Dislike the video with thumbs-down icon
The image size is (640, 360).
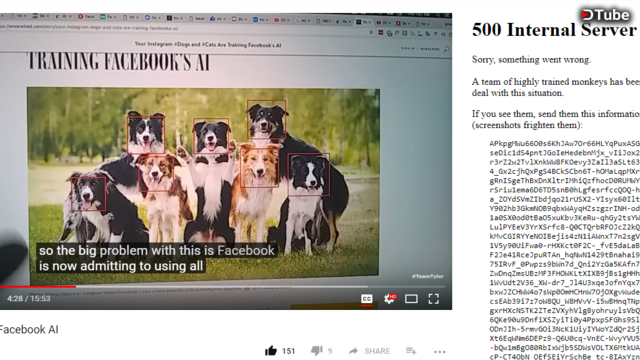click(x=316, y=351)
